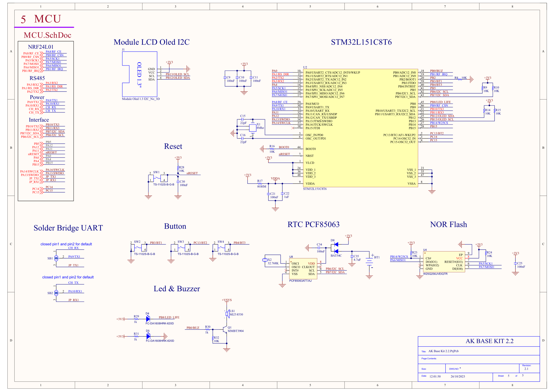555x392 pixels.
Task: Click the "Reset" section heading
Action: [173, 146]
